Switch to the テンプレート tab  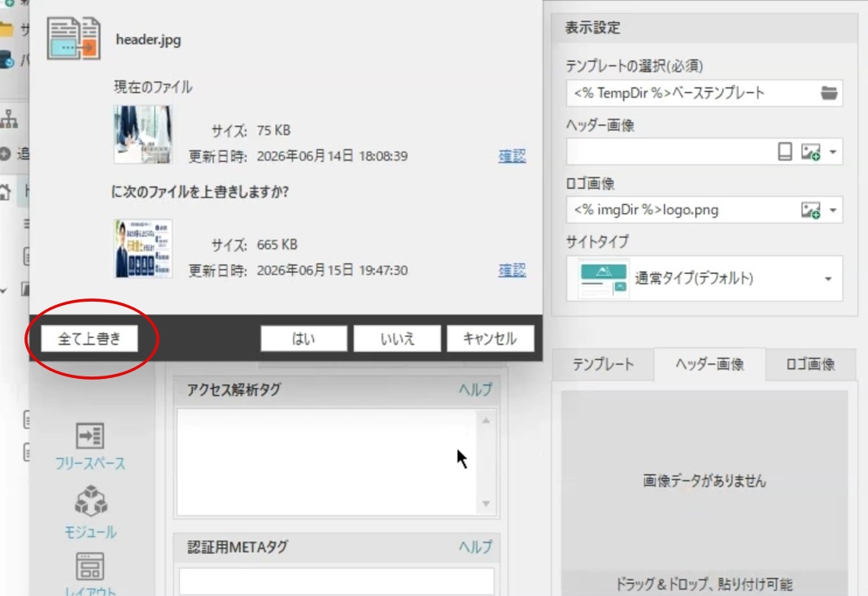tap(603, 364)
